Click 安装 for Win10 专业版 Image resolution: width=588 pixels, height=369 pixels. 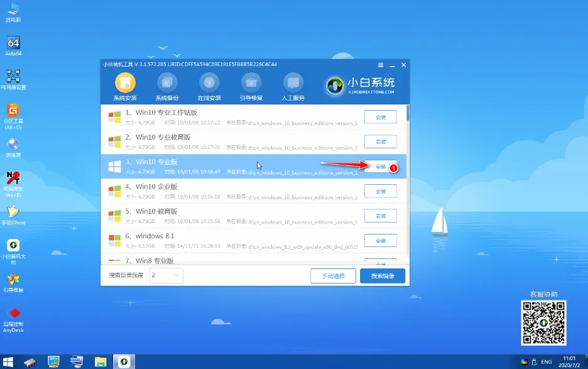[x=379, y=166]
